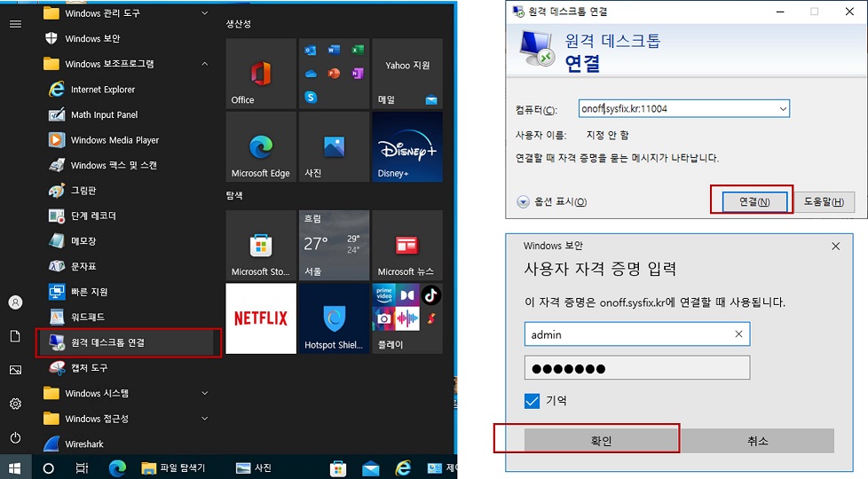Open the Netflix tile
The width and height of the screenshot is (868, 479).
point(261,318)
